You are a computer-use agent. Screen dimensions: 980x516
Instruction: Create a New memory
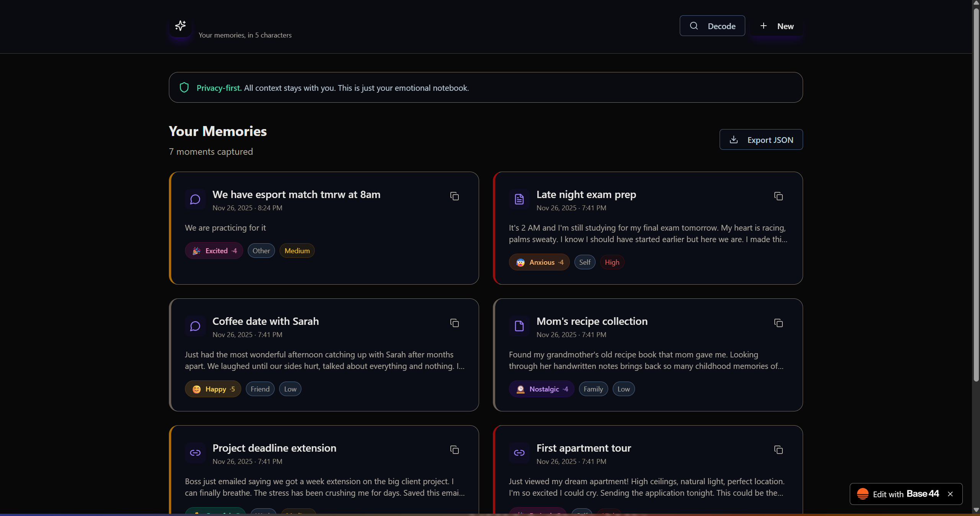776,26
